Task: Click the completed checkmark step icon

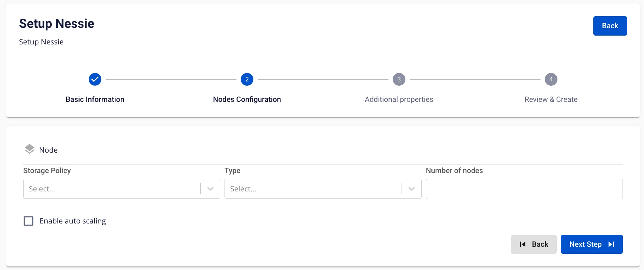Action: click(x=95, y=79)
